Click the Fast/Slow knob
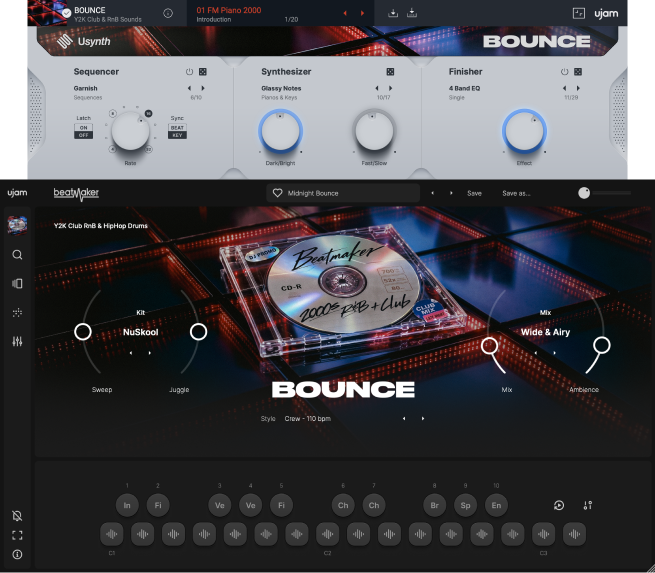The image size is (655, 573). [374, 131]
